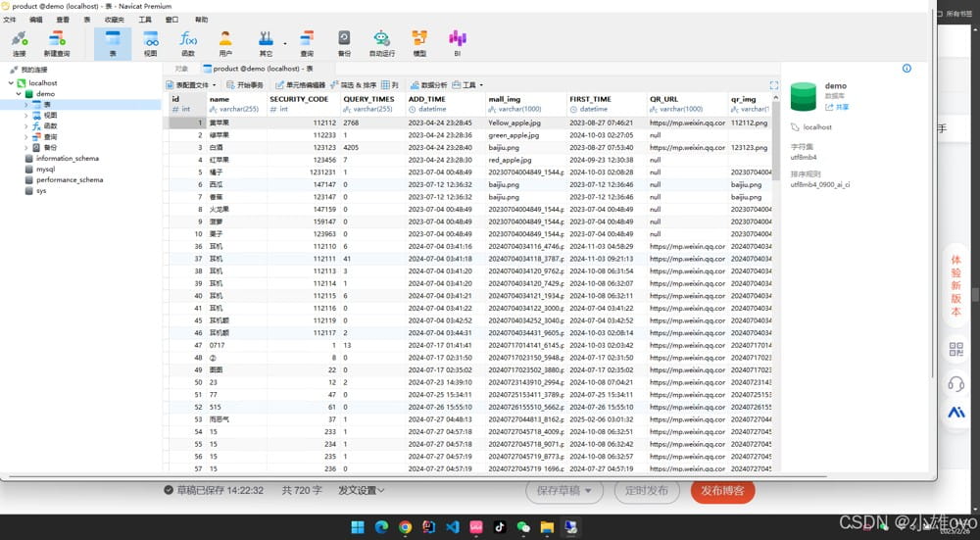Open the 函数 (Function) toolbar icon
This screenshot has width=980, height=540.
(188, 42)
